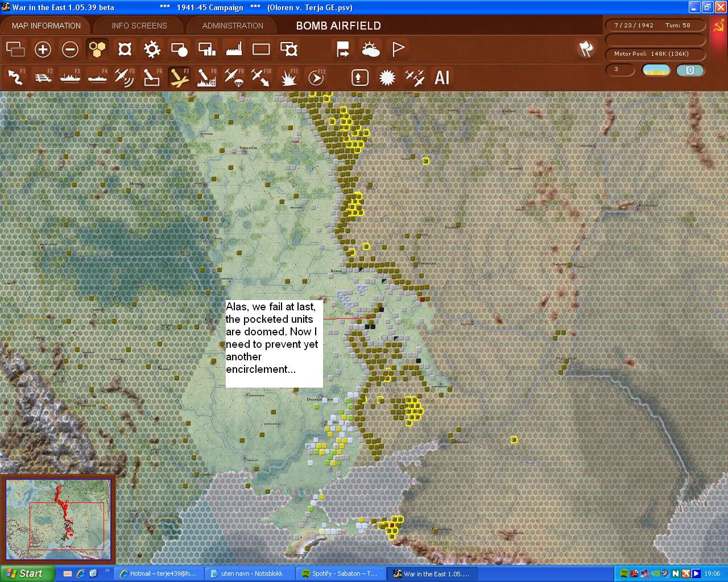
Task: Select the F11 explosion mode icon
Action: tap(289, 77)
